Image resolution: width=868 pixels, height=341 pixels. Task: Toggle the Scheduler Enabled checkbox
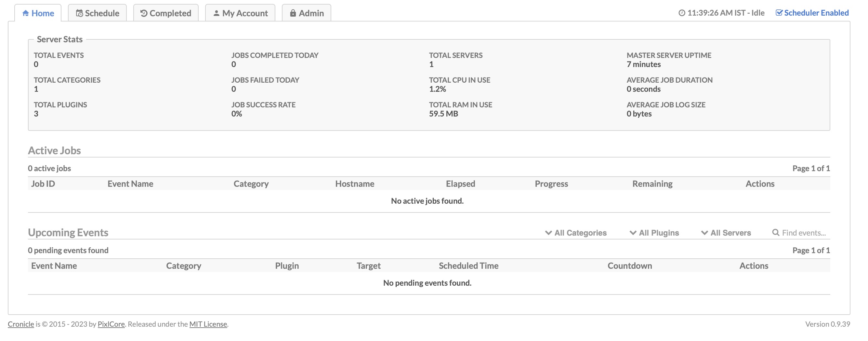(779, 13)
